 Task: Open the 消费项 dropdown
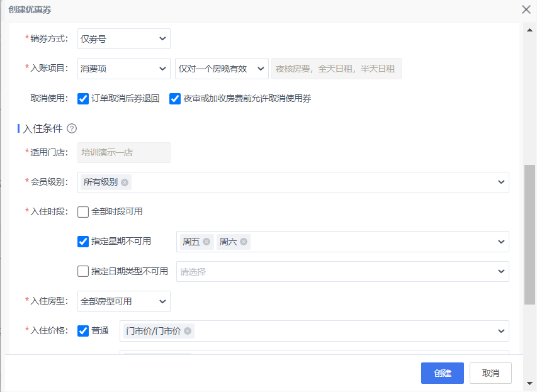pyautogui.click(x=124, y=69)
